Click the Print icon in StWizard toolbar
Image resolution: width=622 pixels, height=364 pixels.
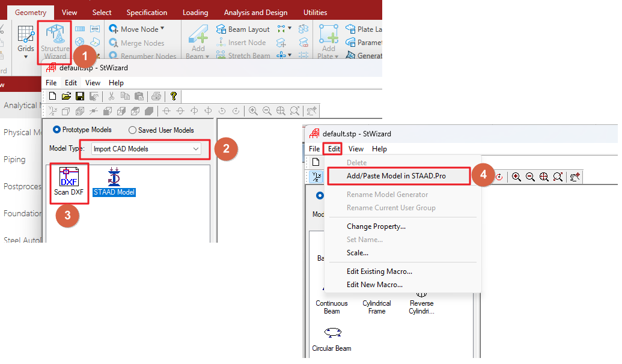(x=156, y=96)
